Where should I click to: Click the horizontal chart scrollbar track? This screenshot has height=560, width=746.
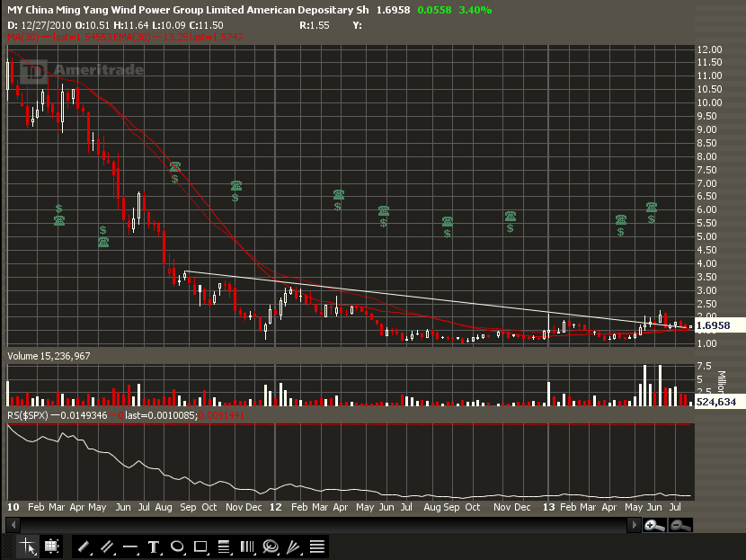click(324, 525)
